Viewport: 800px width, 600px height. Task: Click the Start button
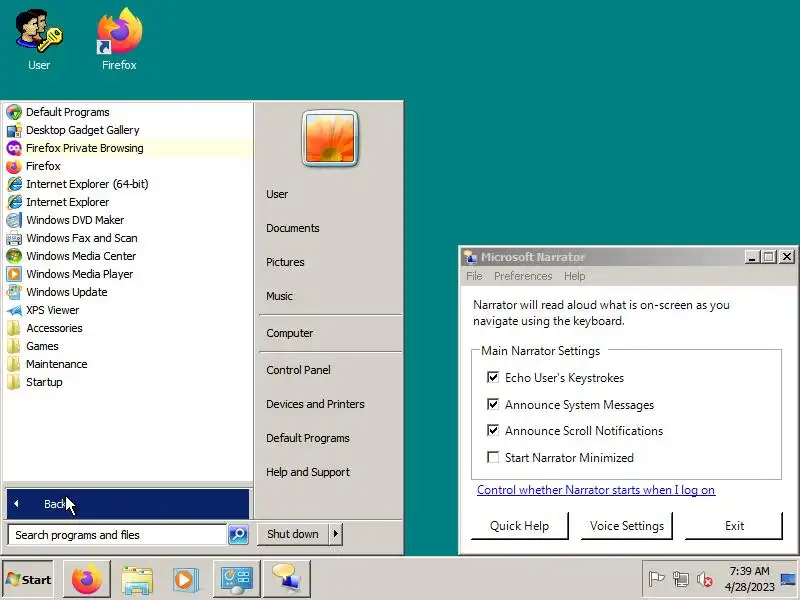coord(29,579)
